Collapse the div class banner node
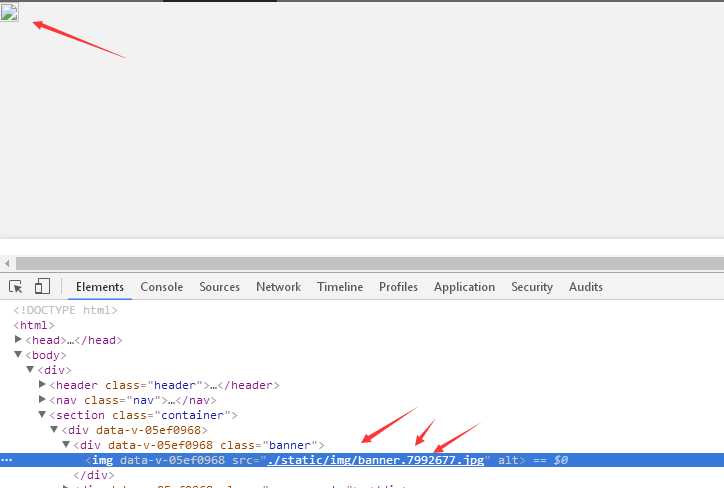The width and height of the screenshot is (724, 488). click(66, 445)
